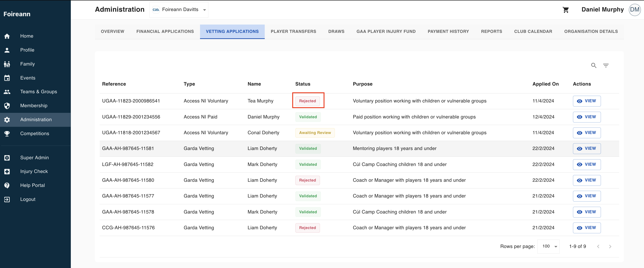Open the rows per page dropdown
Viewport: 644px width, 268px height.
[548, 247]
